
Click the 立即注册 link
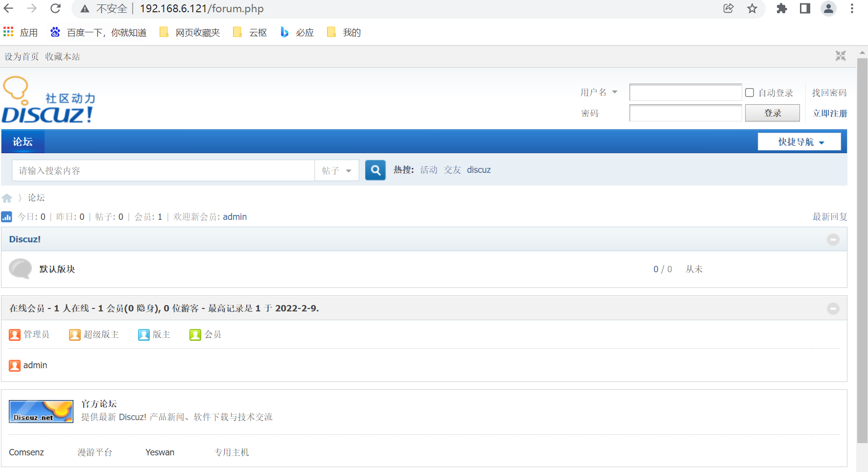[x=830, y=113]
